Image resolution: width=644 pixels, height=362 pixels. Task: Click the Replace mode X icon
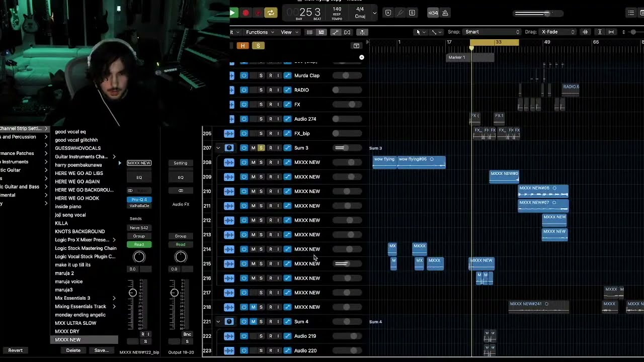(388, 13)
